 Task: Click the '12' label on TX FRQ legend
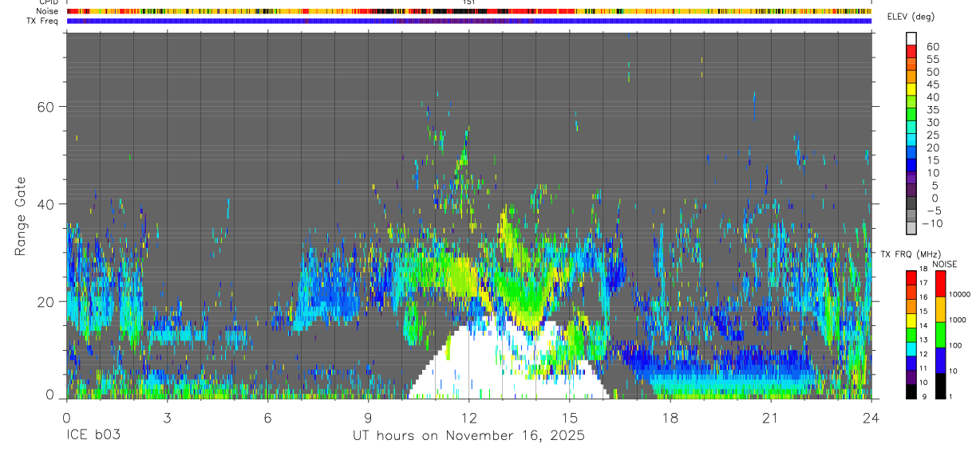(x=924, y=353)
